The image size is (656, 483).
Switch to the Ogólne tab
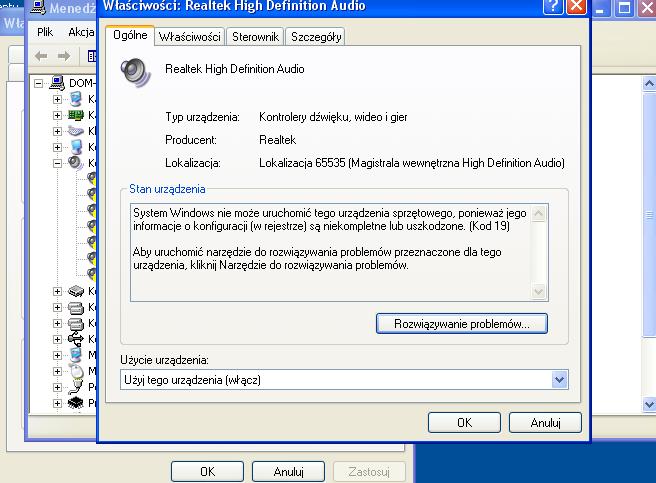[x=130, y=35]
